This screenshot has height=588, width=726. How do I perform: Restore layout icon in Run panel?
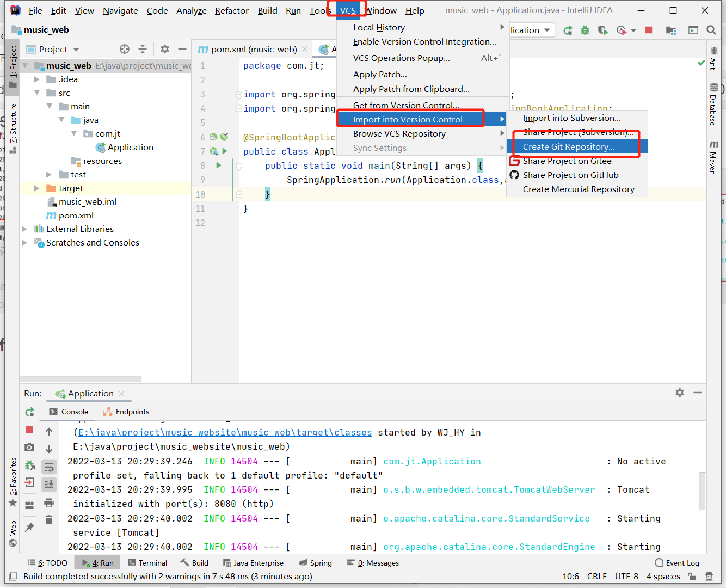click(29, 505)
